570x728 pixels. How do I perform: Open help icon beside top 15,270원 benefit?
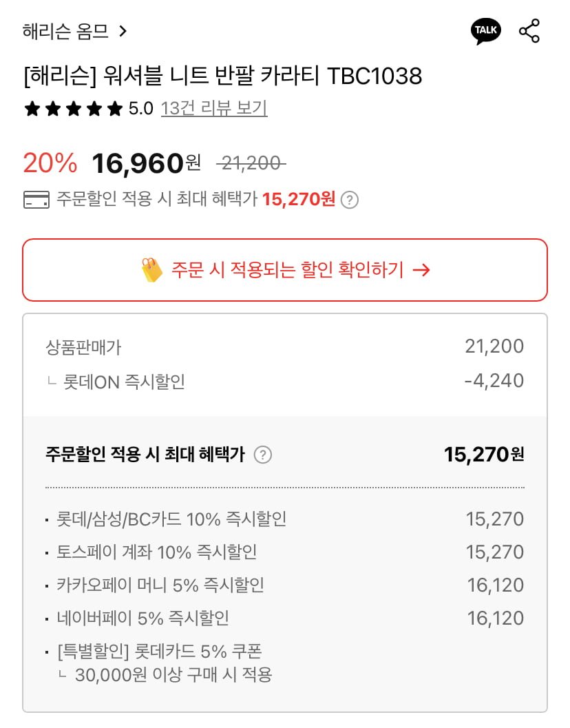coord(350,200)
